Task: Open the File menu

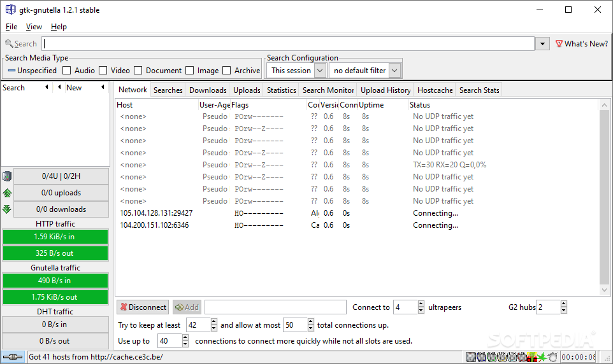Action: (x=11, y=27)
